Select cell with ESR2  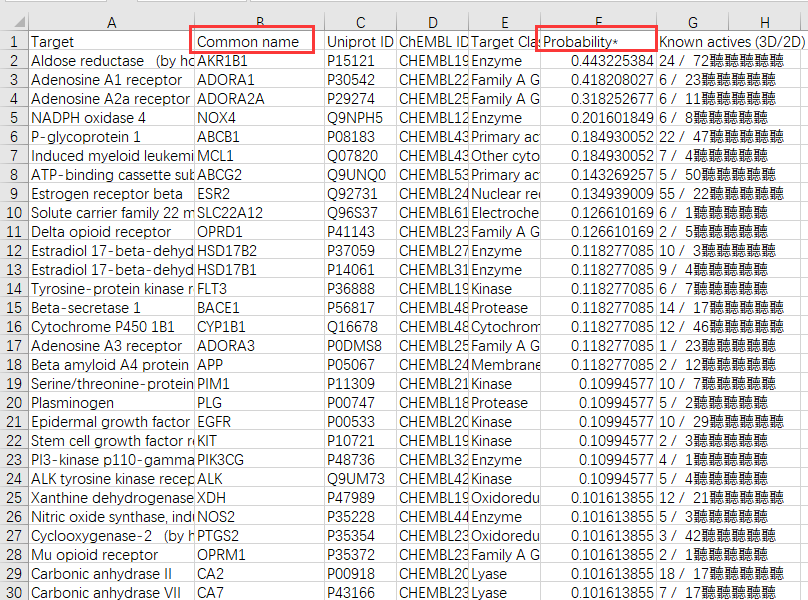click(259, 194)
